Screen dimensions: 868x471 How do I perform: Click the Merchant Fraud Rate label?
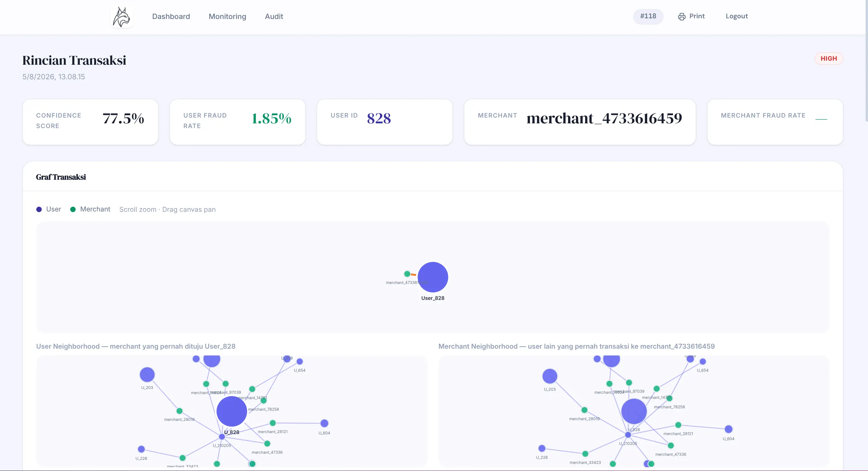[x=763, y=116]
